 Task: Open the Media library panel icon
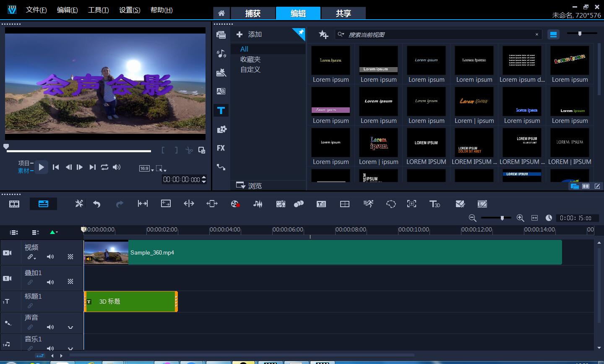coord(221,35)
